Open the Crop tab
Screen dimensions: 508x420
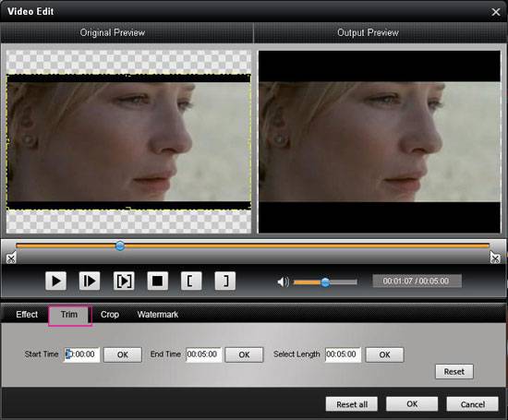[x=110, y=315]
